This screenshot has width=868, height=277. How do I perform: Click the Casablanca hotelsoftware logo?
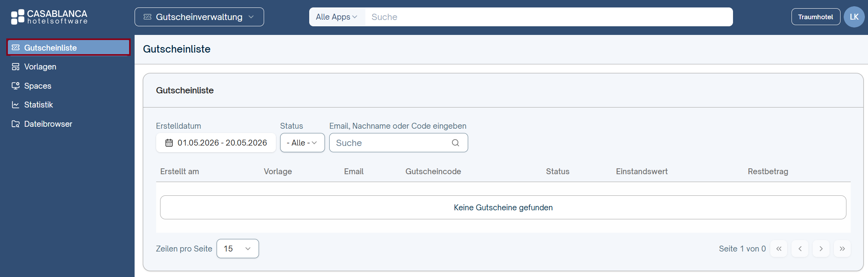(49, 17)
